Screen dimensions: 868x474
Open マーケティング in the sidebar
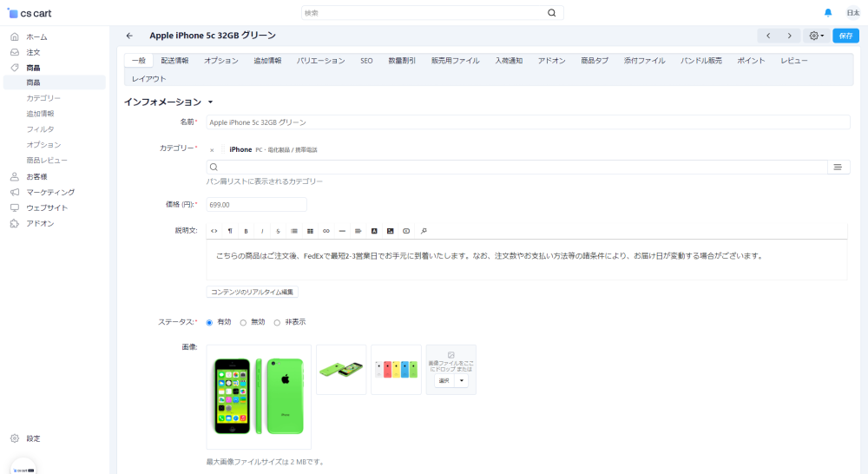point(50,192)
